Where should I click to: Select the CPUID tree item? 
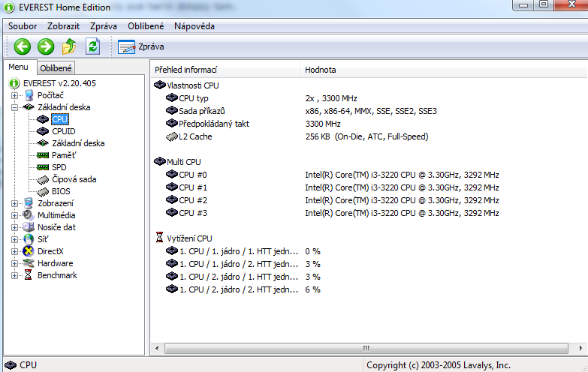64,131
